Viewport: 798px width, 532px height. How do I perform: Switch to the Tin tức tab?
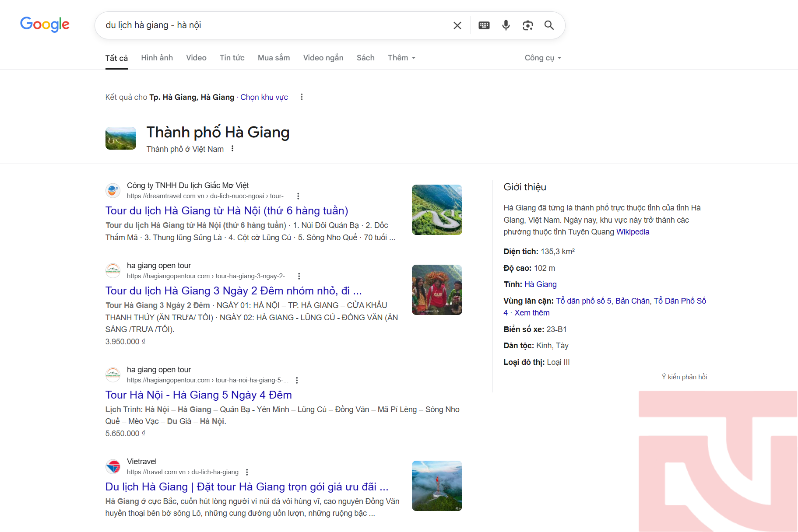click(x=232, y=58)
